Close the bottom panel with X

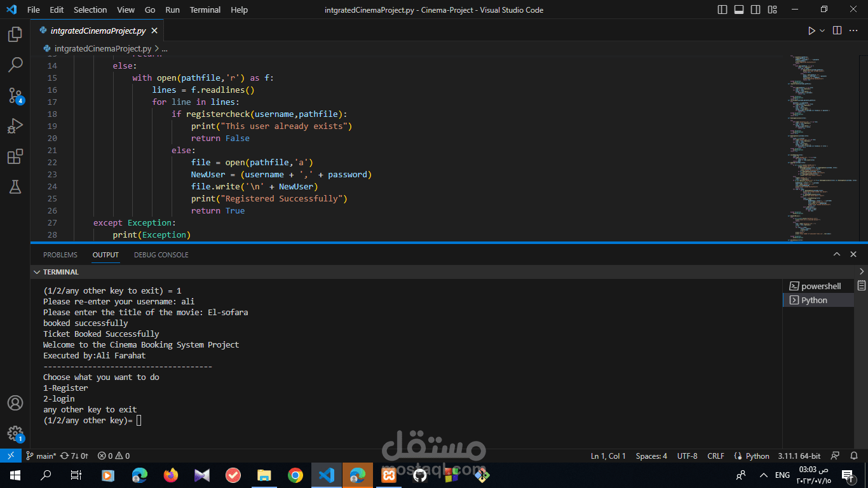click(853, 254)
